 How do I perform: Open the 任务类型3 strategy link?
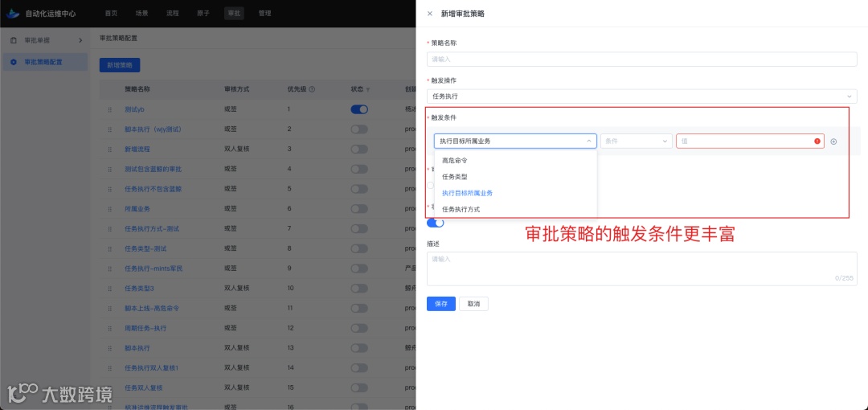(x=139, y=288)
